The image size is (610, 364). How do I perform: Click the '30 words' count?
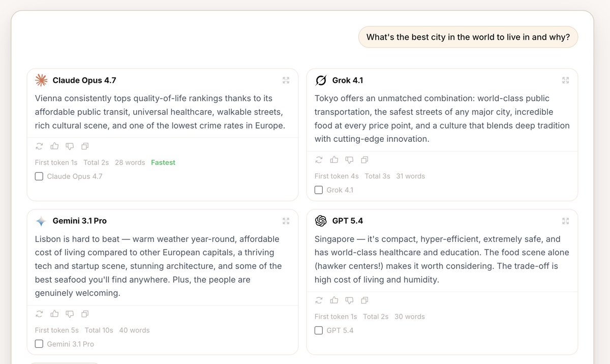[x=410, y=317]
